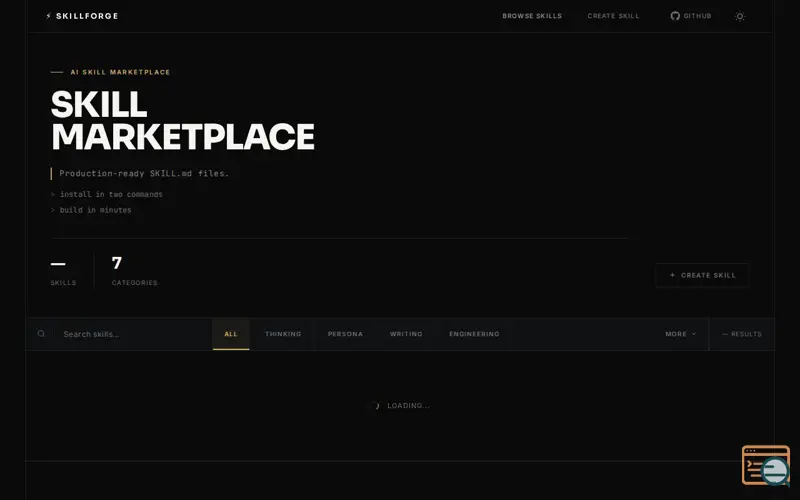This screenshot has height=500, width=800.
Task: Filter by the Engineering tab
Action: 474,334
